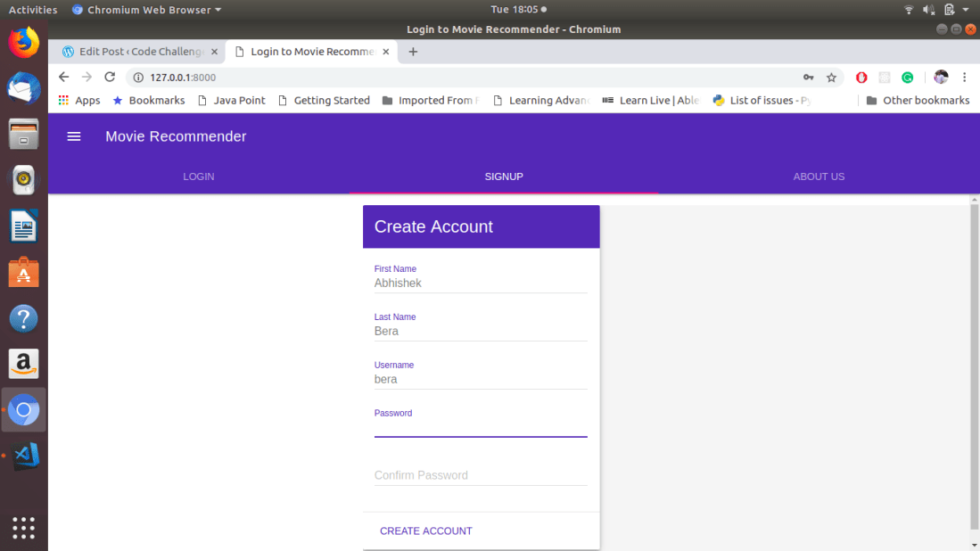The image size is (980, 551).
Task: Open the Movie Recommender hamburger menu
Action: (74, 136)
